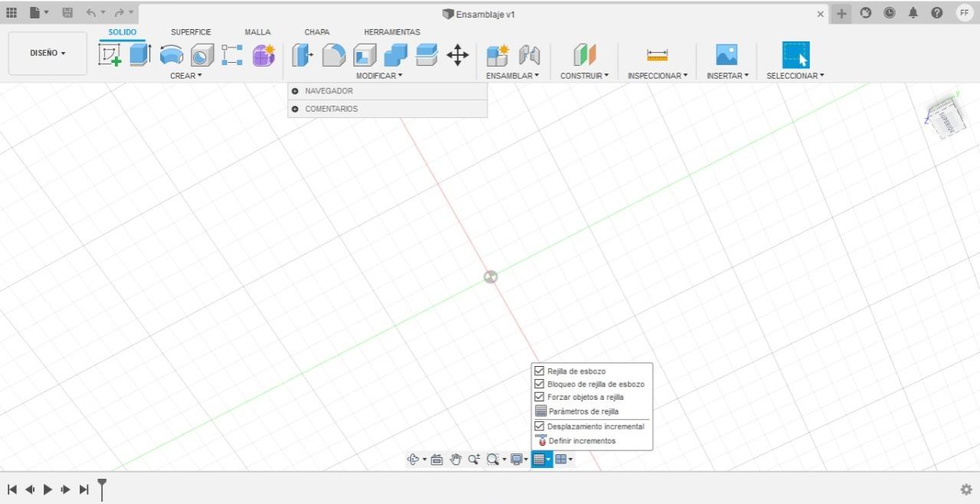
Task: Add a new design tab
Action: pos(842,14)
